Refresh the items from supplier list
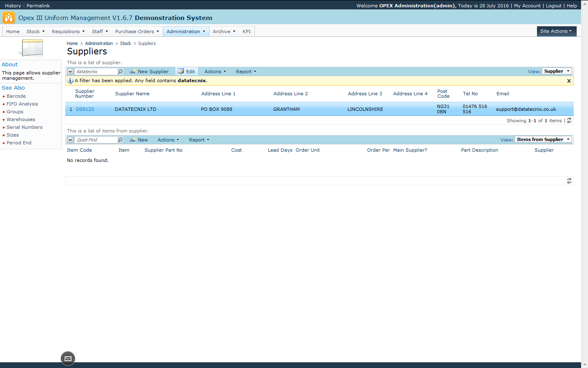This screenshot has width=588, height=368. (x=569, y=181)
